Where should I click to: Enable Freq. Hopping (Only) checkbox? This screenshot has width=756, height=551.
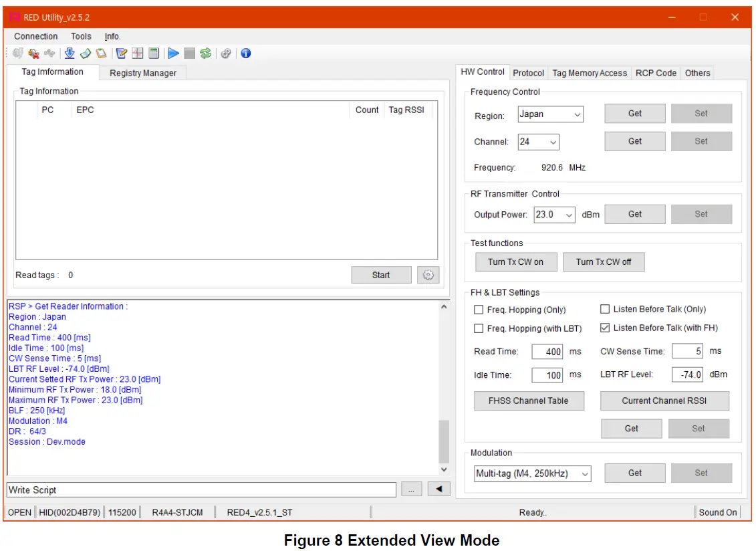click(x=479, y=310)
